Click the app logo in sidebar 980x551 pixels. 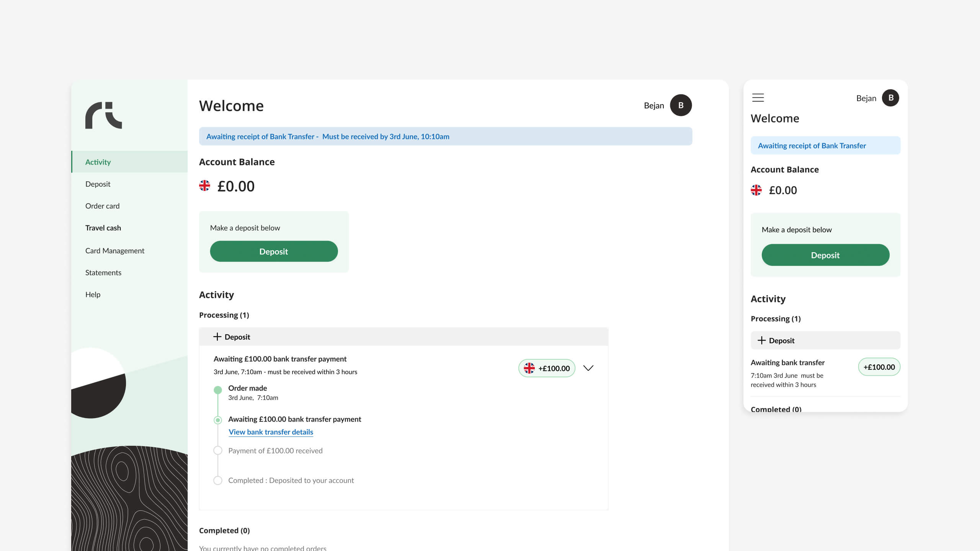pyautogui.click(x=103, y=115)
